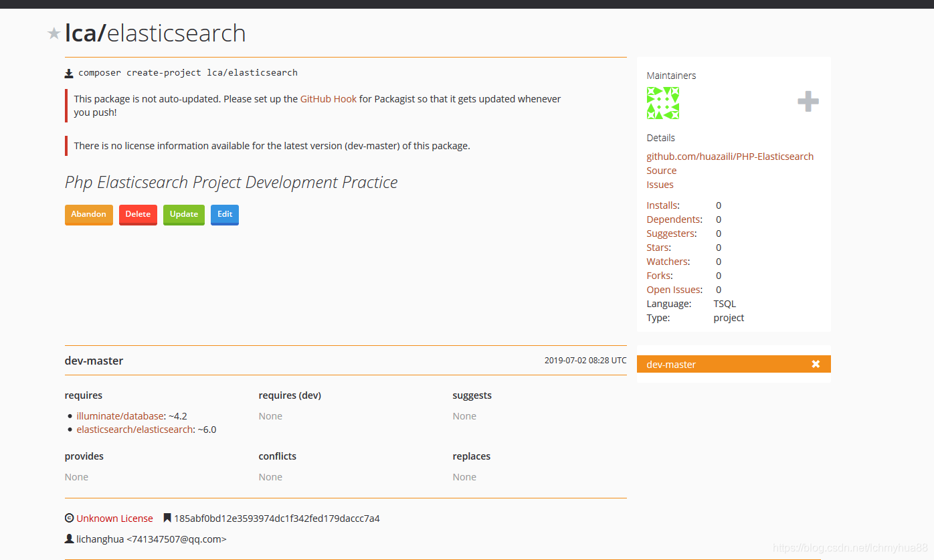Click commit hash 185abf0bd12e3593974dc1f342fed179daccc7a4

coord(277,519)
